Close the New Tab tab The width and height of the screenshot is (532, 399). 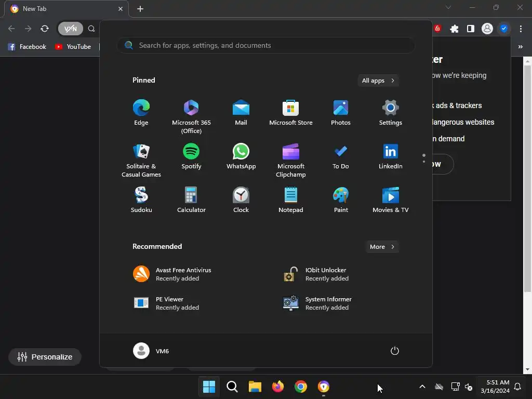click(x=121, y=9)
